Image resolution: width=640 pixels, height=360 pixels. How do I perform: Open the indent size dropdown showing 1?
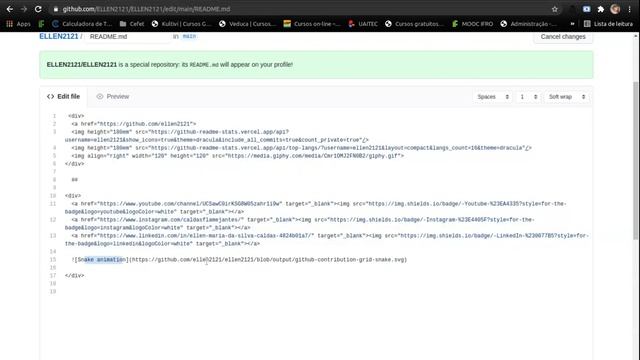pyautogui.click(x=528, y=97)
